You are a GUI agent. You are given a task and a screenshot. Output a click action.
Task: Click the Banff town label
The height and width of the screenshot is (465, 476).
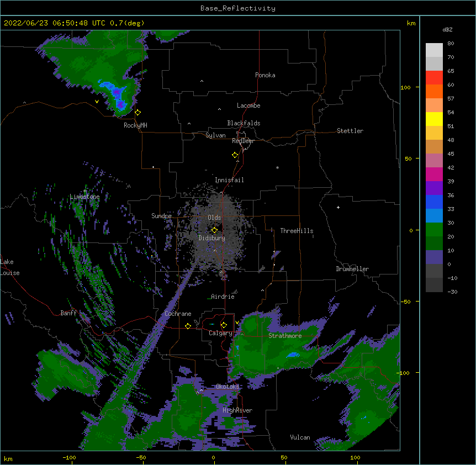(68, 313)
